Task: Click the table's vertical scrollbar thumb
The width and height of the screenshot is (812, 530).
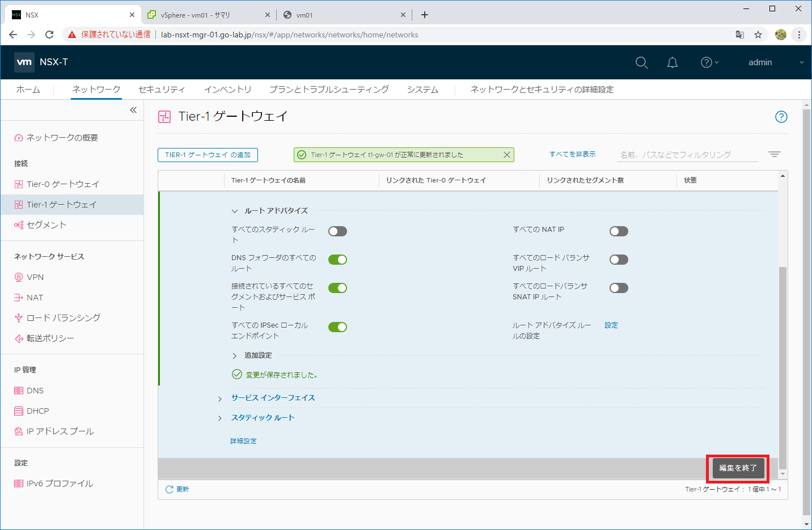Action: point(783,367)
